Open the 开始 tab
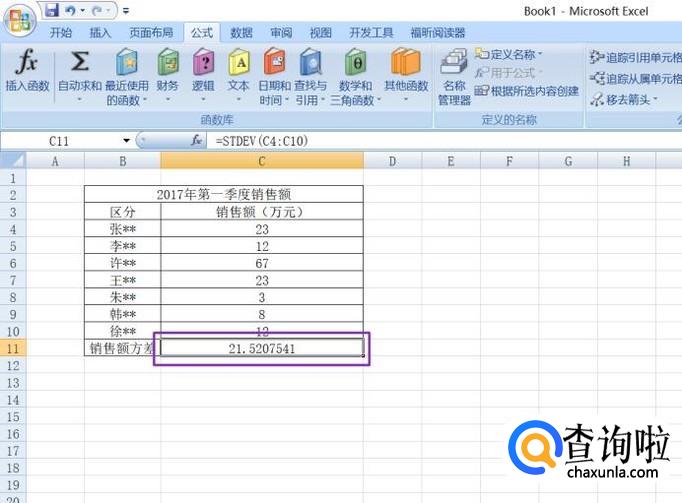Image resolution: width=682 pixels, height=503 pixels. click(60, 33)
